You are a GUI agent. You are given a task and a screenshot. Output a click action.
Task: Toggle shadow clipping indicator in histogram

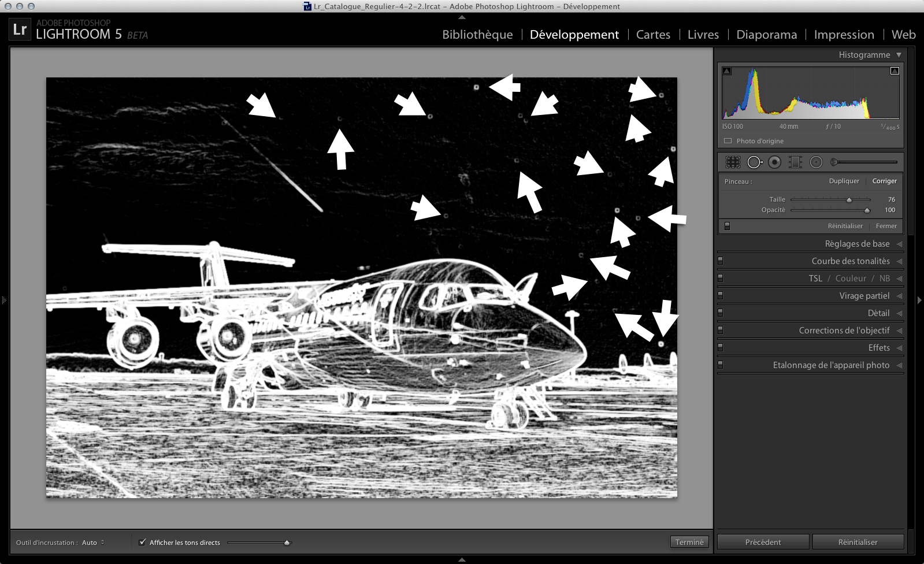[x=727, y=71]
